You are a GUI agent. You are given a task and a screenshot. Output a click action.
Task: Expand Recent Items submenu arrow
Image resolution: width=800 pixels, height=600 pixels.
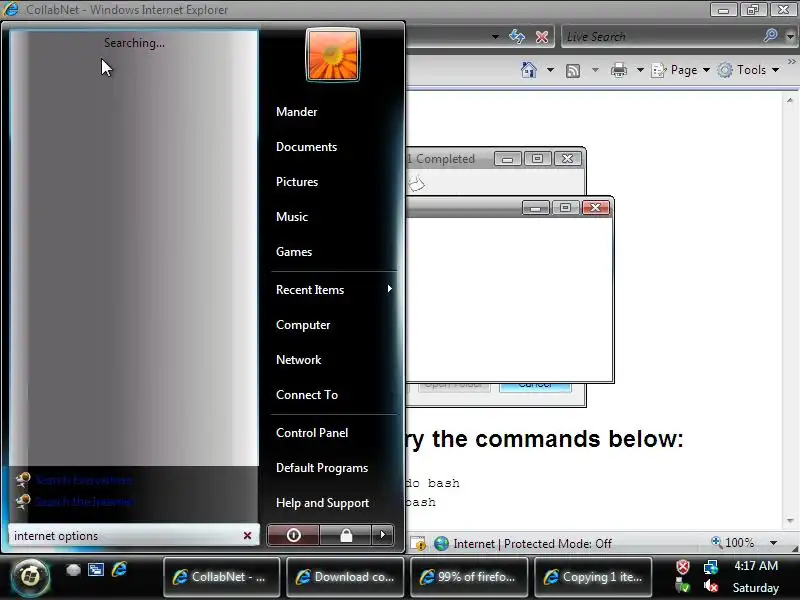[389, 289]
